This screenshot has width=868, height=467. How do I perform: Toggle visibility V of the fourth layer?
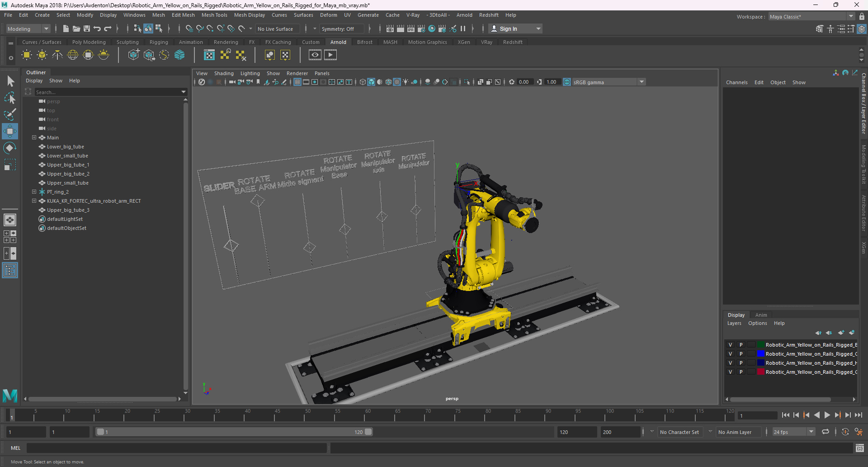click(x=730, y=372)
